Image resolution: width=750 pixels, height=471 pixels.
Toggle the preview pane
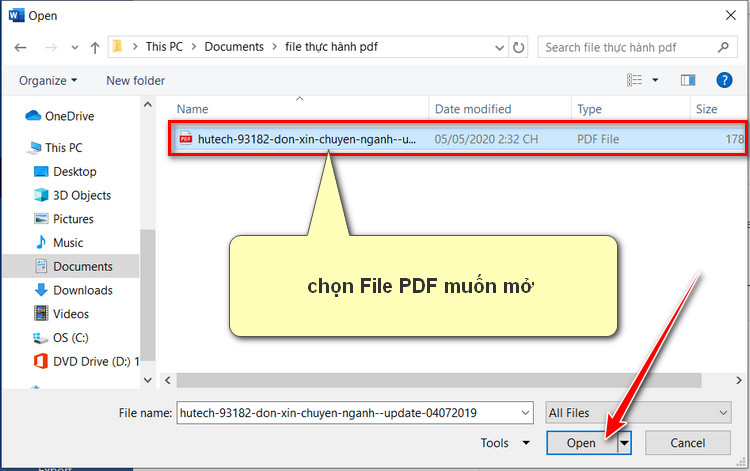688,80
